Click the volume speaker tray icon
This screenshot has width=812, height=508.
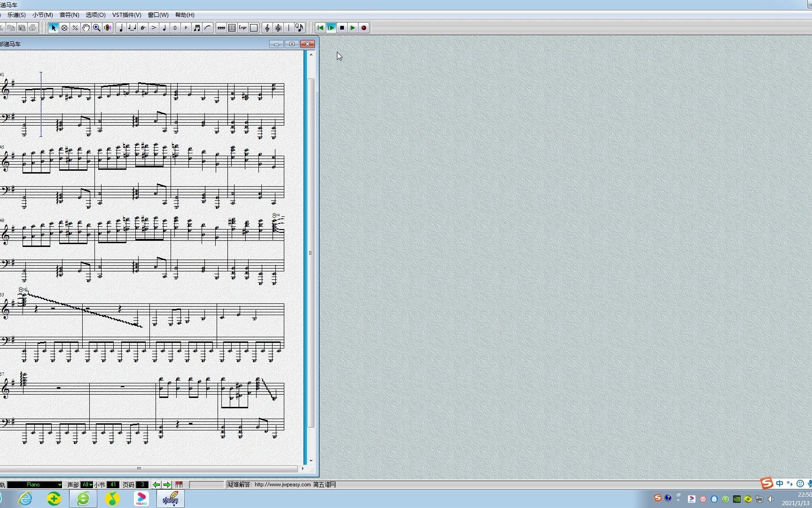pyautogui.click(x=771, y=499)
